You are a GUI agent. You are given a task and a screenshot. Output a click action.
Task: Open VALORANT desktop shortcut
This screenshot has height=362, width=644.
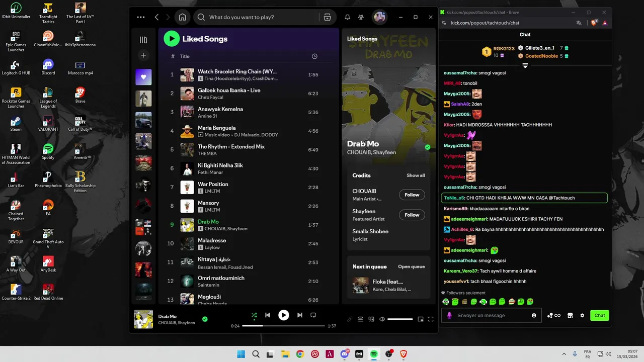(48, 124)
